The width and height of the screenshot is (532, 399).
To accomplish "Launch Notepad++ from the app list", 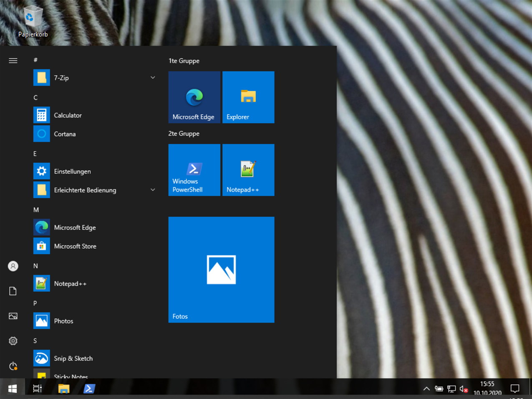I will (x=95, y=283).
